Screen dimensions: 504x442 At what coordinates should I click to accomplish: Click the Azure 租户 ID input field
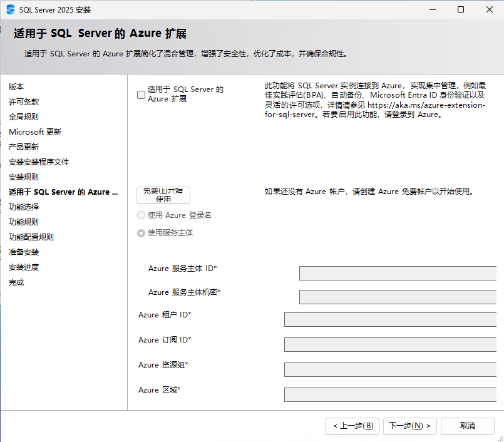(x=390, y=319)
